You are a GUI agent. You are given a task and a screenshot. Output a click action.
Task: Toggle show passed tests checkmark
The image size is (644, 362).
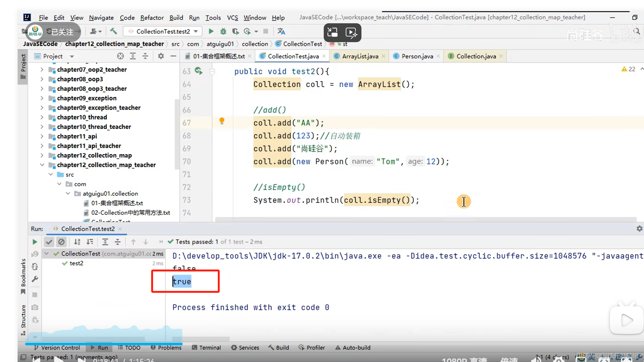(49, 242)
